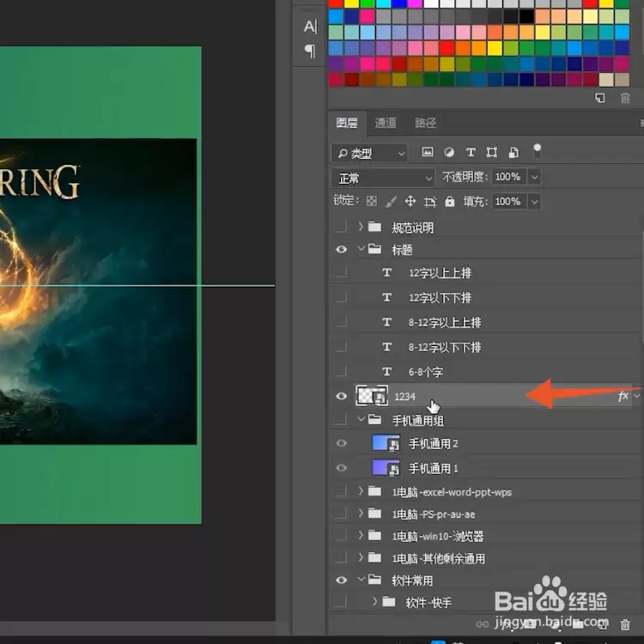Switch to the 通道 tab

tap(386, 123)
